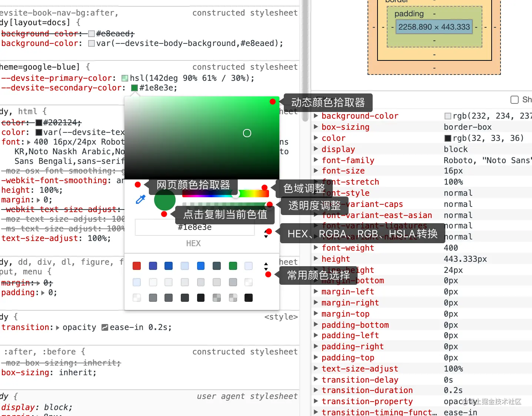This screenshot has width=532, height=416.
Task: Click content size 2258.890 × 443.333 in box model
Action: click(x=434, y=27)
